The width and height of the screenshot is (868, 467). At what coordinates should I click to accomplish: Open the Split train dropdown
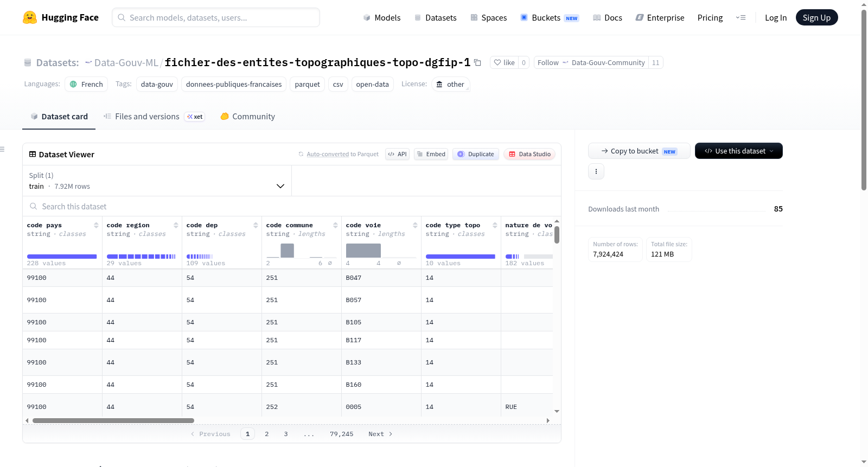click(157, 181)
